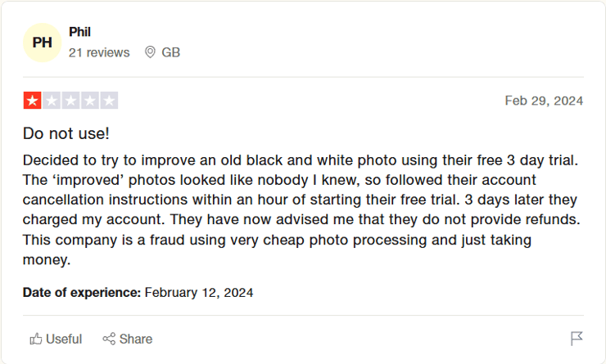Click the Share button label
Viewport: 606px width, 364px height.
pos(136,339)
